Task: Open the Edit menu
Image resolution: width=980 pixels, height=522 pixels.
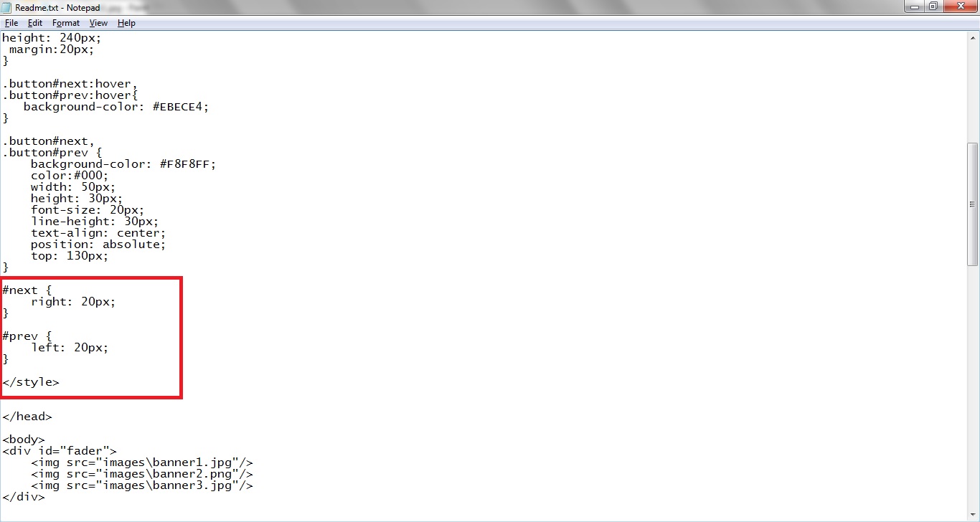Action: [x=35, y=23]
